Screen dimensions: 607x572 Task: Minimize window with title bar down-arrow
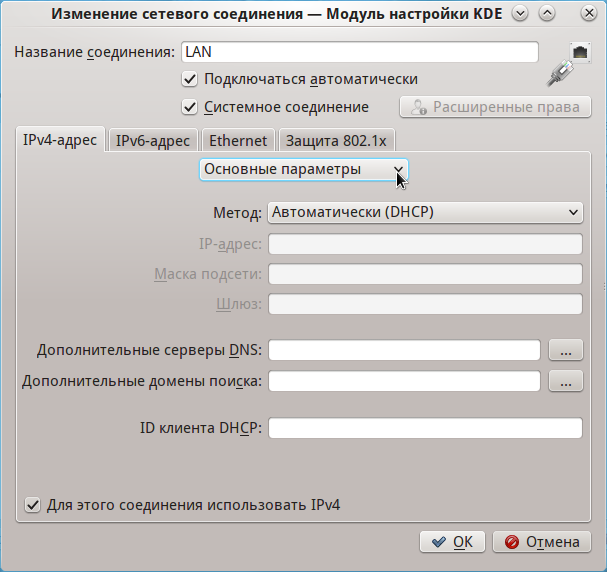coord(520,14)
